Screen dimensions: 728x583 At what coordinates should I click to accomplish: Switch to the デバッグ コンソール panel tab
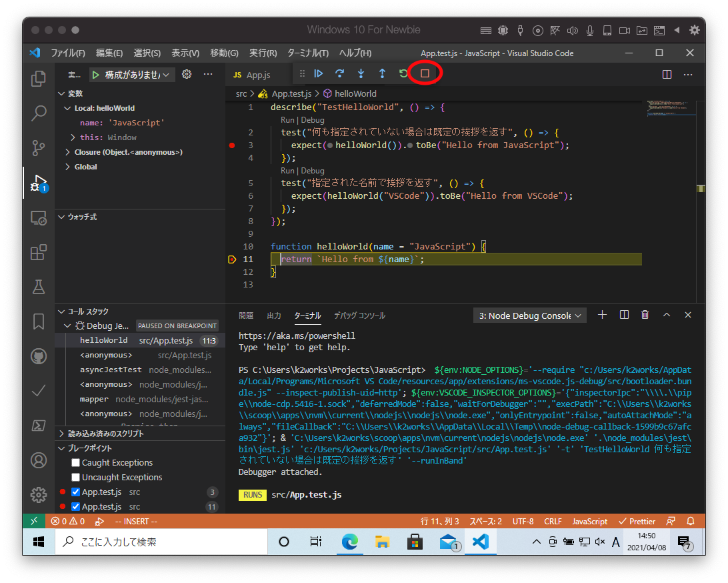359,316
